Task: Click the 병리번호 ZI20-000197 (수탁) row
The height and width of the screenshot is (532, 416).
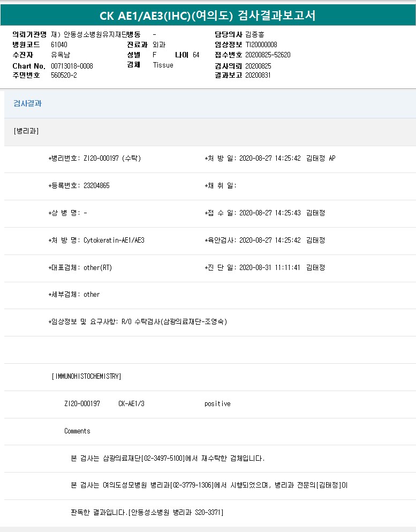Action: (95, 159)
